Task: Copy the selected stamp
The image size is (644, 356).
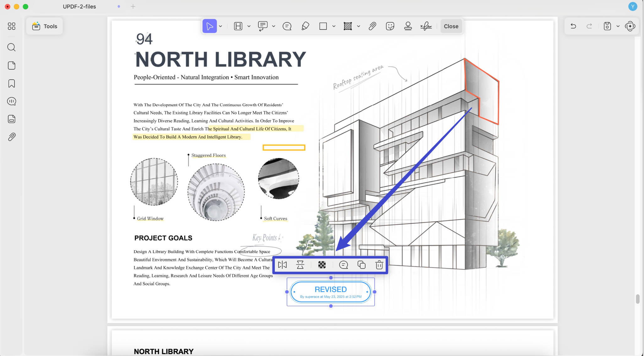Action: pos(361,265)
